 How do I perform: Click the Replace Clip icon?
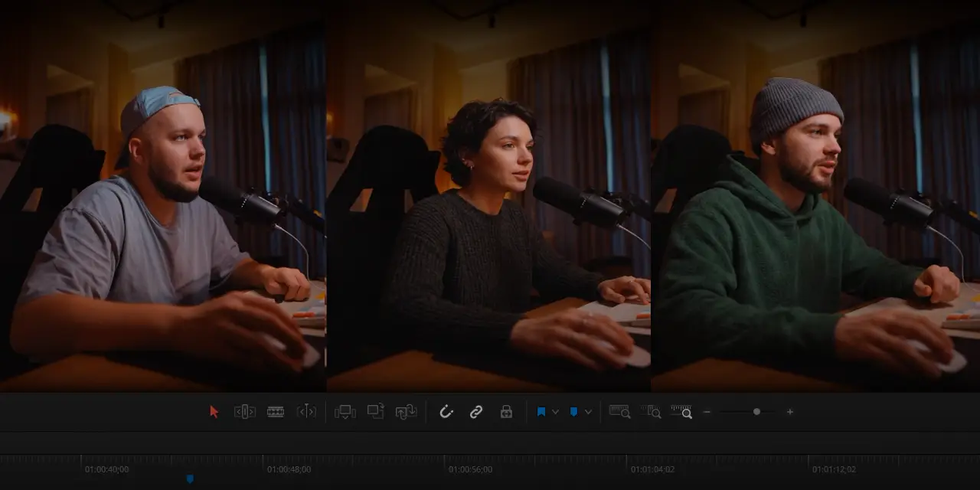pos(406,412)
